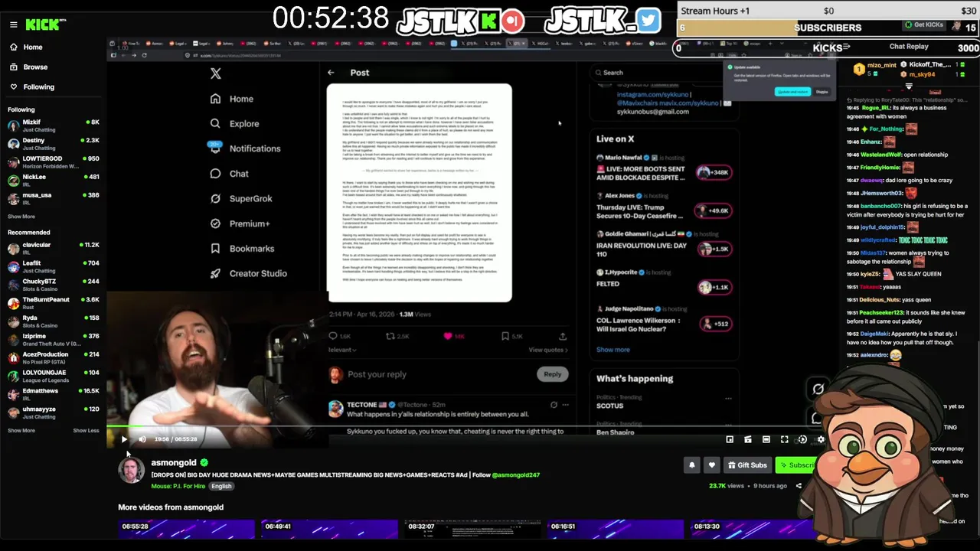The height and width of the screenshot is (551, 980).
Task: Mute the video player volume
Action: tap(142, 439)
